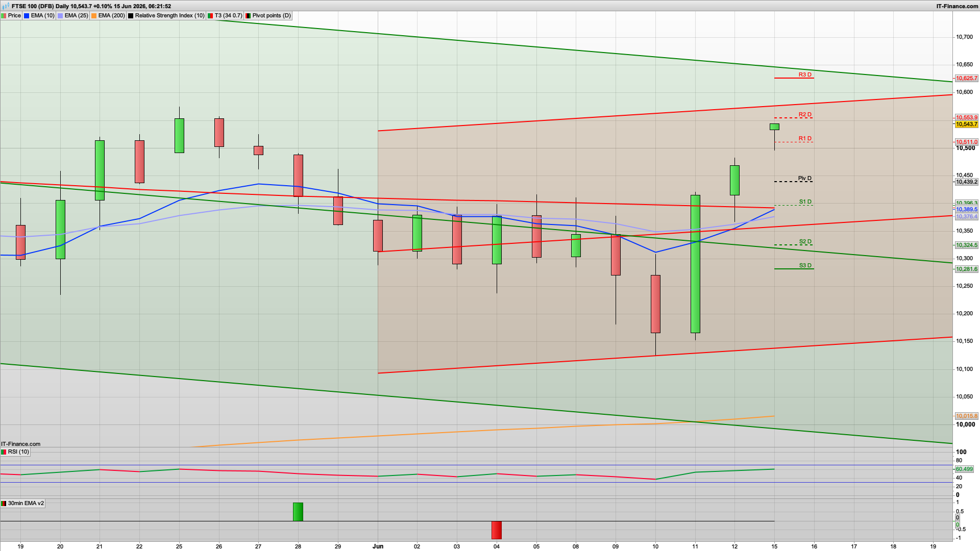Screen dimensions: 980x551
Task: Click the R1 D pivot label
Action: pyautogui.click(x=805, y=139)
